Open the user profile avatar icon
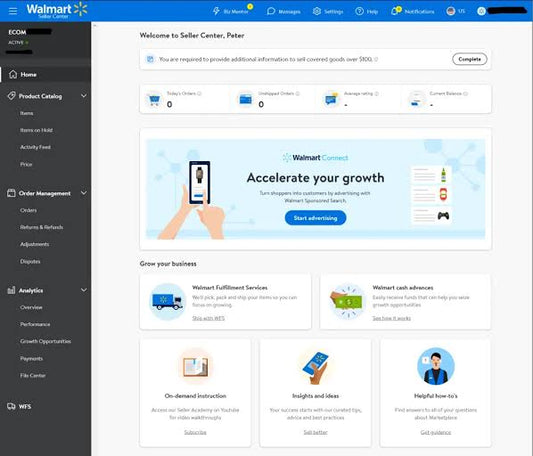The width and height of the screenshot is (533, 456). (x=481, y=11)
